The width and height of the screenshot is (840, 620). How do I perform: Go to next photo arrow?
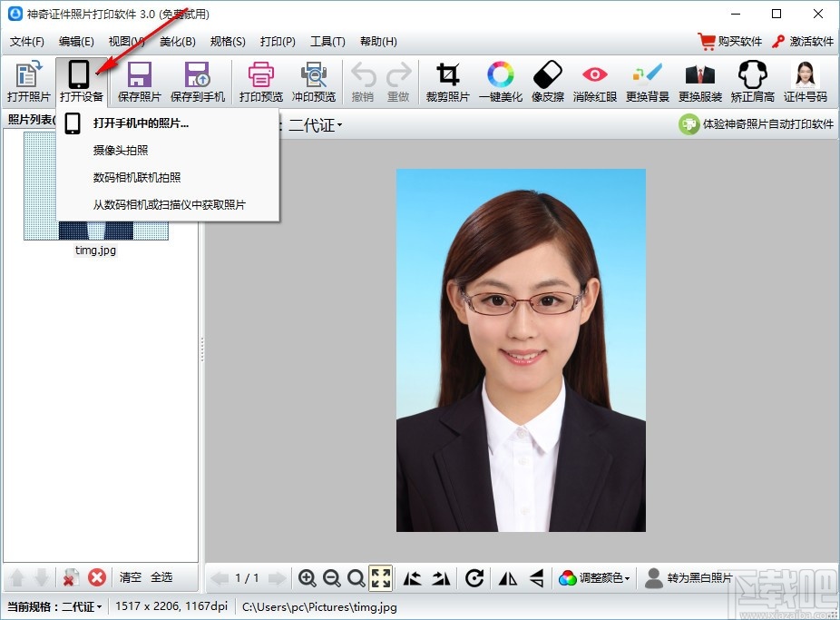click(277, 578)
